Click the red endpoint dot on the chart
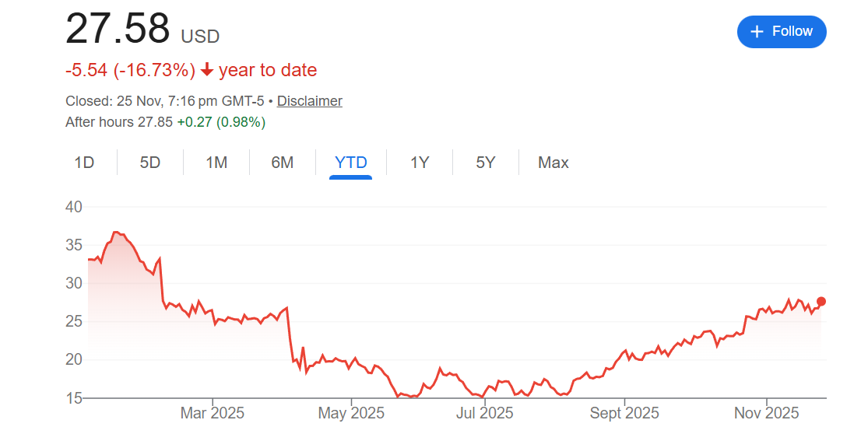 coord(821,301)
